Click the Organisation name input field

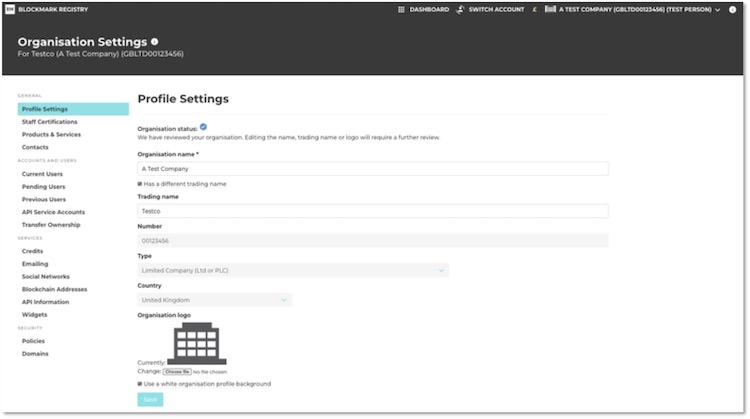pyautogui.click(x=372, y=169)
